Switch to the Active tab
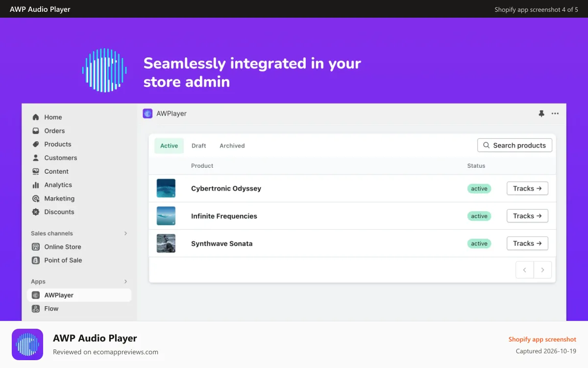This screenshot has height=368, width=588. click(x=169, y=146)
